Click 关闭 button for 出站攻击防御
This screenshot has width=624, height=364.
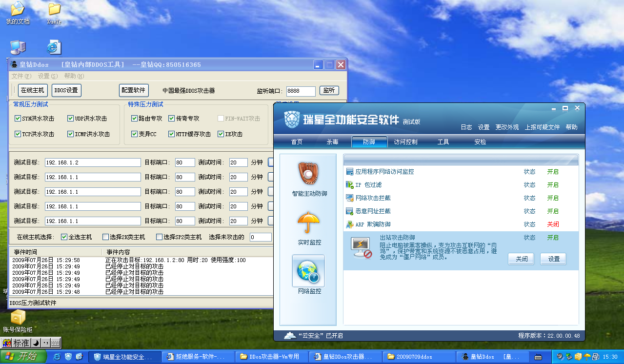click(x=521, y=259)
